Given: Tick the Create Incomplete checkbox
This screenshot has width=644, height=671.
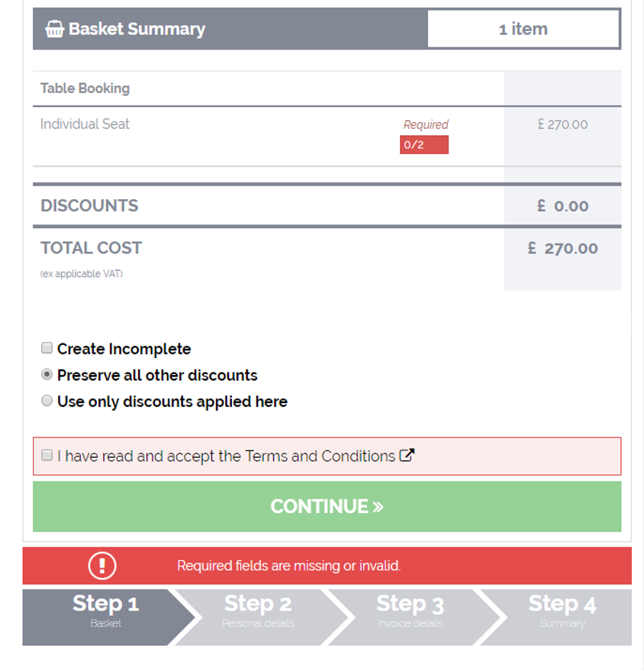Looking at the screenshot, I should [x=47, y=348].
